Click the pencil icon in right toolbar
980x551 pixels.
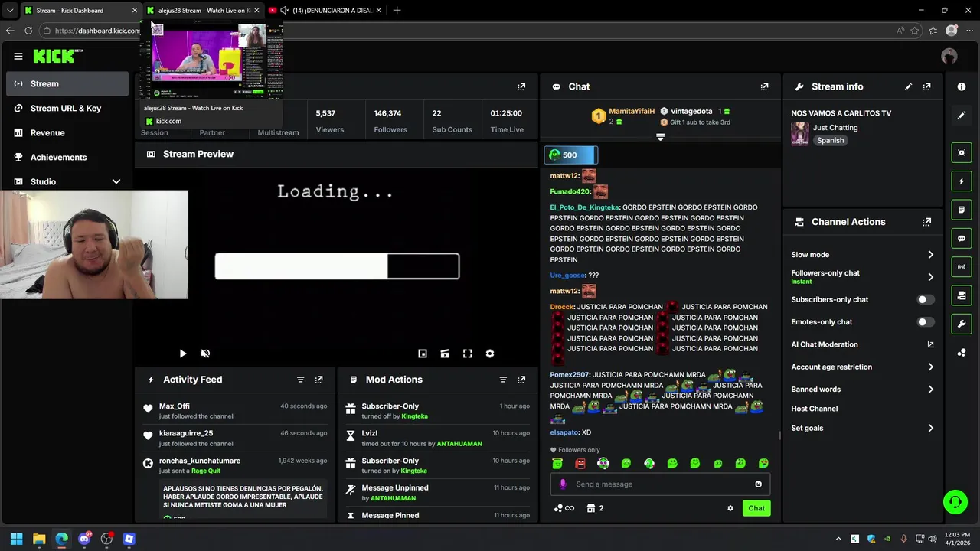(962, 116)
